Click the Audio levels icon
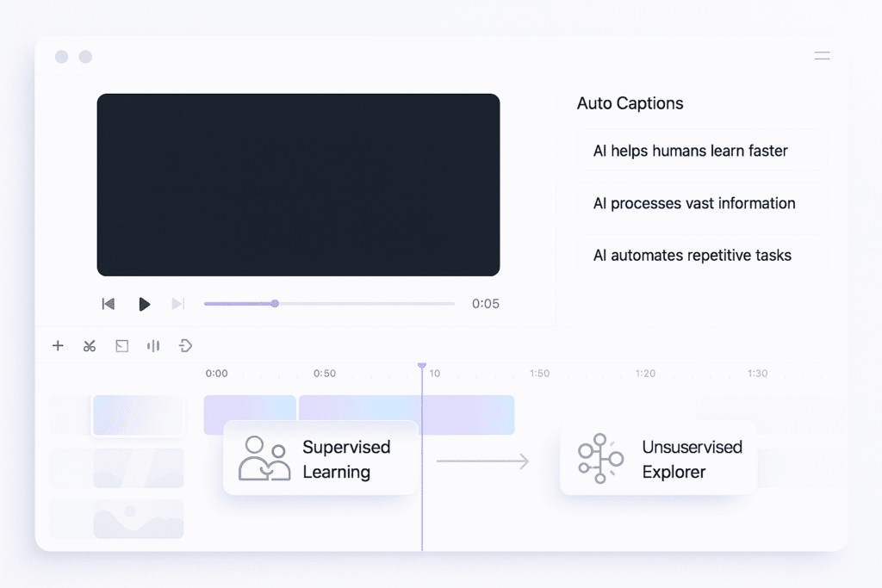This screenshot has width=882, height=588. tap(153, 345)
